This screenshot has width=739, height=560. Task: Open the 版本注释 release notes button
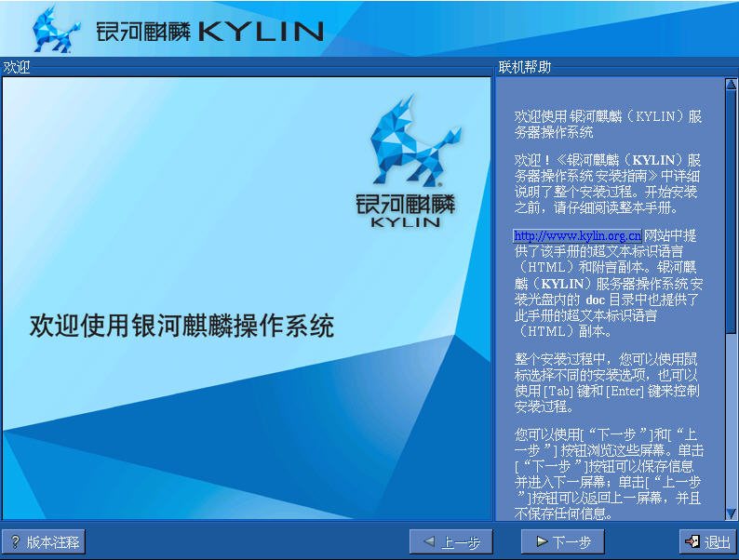44,541
